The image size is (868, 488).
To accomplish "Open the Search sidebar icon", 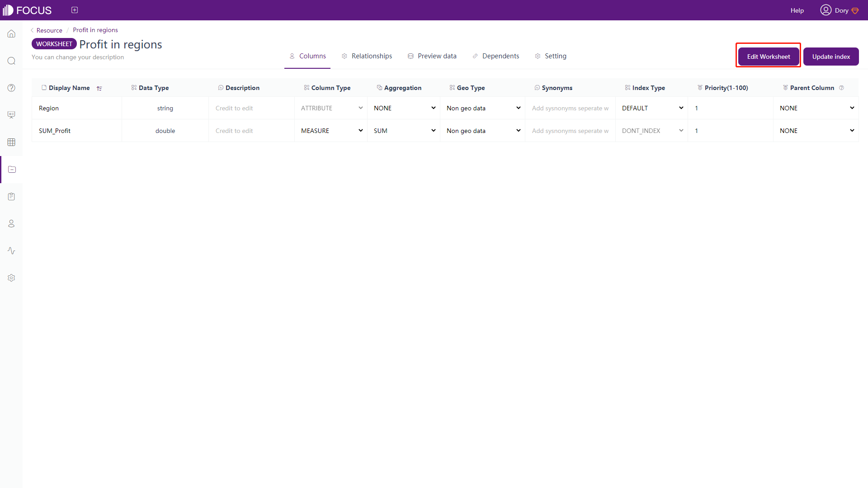I will 11,61.
